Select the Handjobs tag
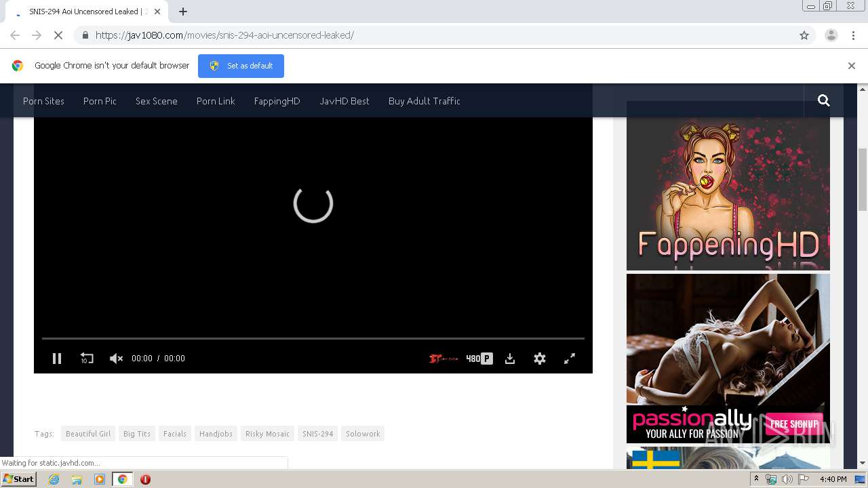The width and height of the screenshot is (868, 488). pos(216,434)
